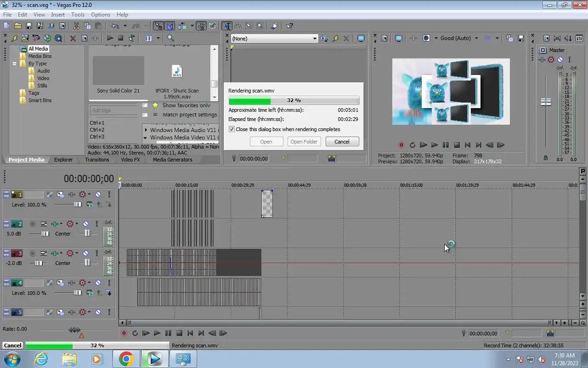
Task: Select the Envelope Edit tool icon
Action: click(x=238, y=26)
